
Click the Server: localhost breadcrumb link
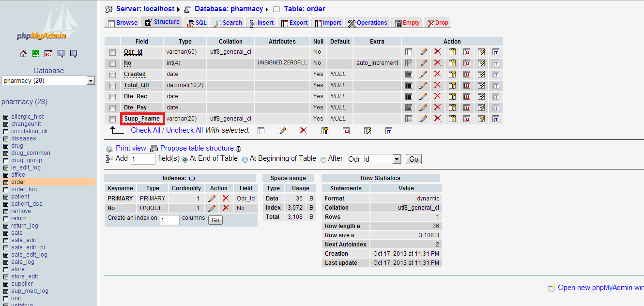[145, 9]
